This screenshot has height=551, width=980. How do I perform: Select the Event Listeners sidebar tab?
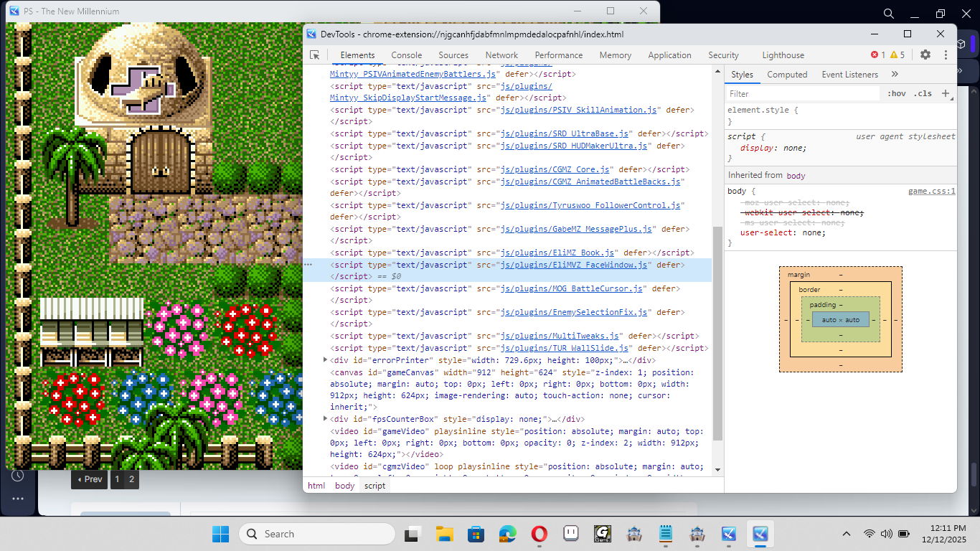[849, 75]
